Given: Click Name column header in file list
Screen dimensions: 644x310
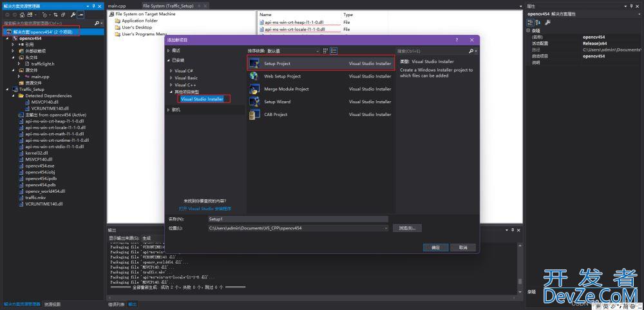Looking at the screenshot, I should [265, 15].
